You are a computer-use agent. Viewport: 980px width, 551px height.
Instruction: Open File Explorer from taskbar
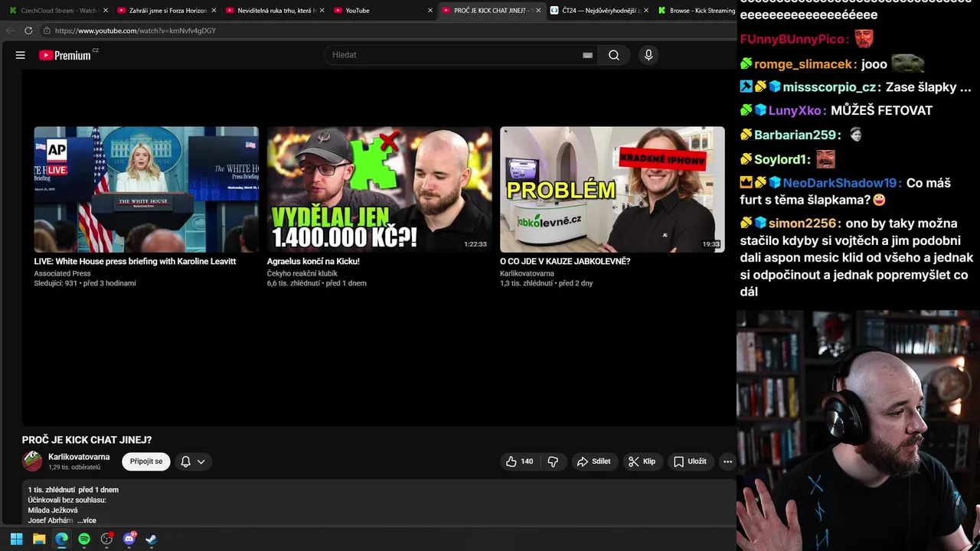click(x=39, y=539)
